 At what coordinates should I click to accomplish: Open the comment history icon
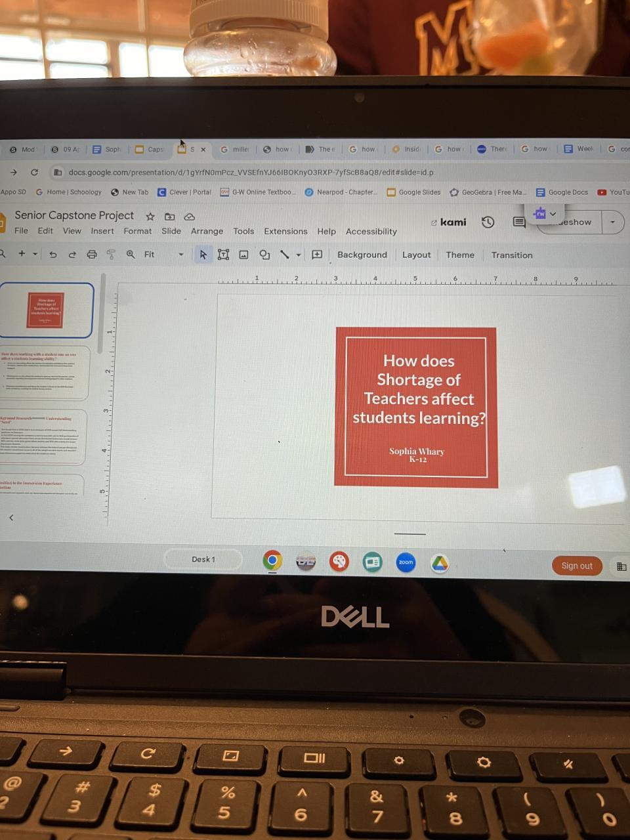(518, 222)
